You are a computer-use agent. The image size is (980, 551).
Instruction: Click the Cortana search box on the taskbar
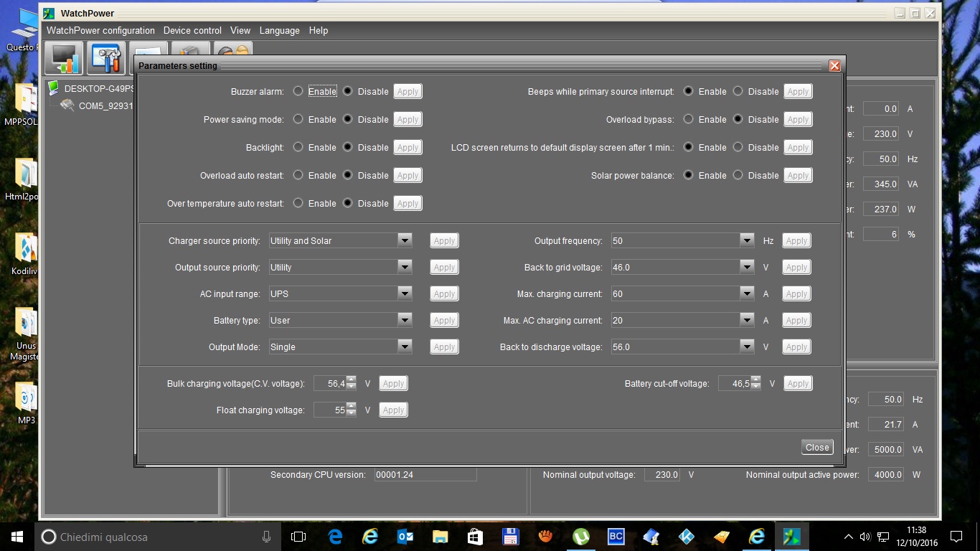143,536
